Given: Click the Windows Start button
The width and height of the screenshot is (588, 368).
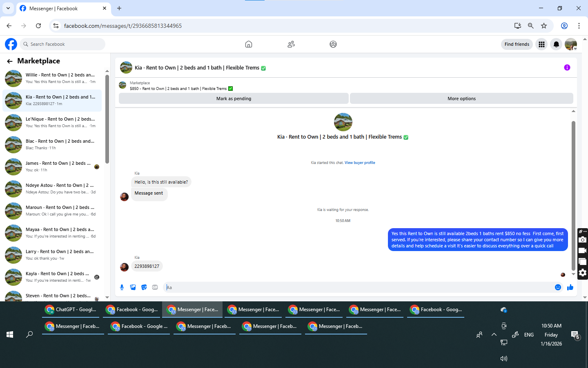Looking at the screenshot, I should pyautogui.click(x=10, y=334).
